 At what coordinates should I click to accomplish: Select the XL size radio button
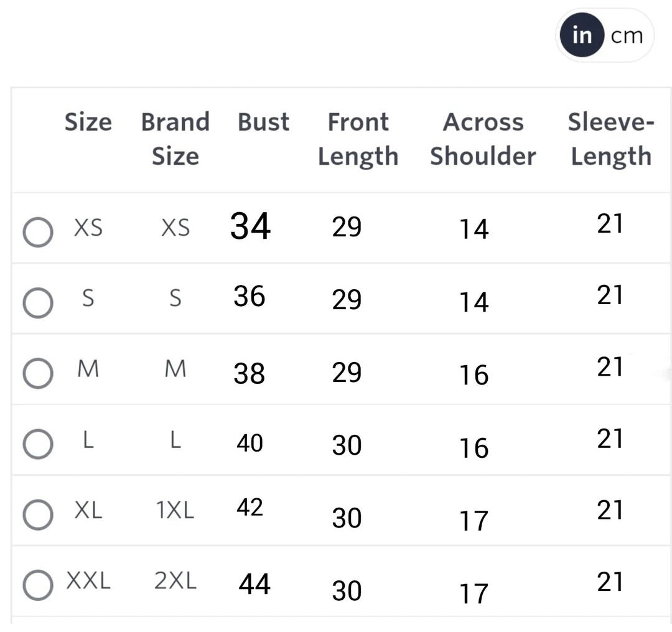pos(37,516)
